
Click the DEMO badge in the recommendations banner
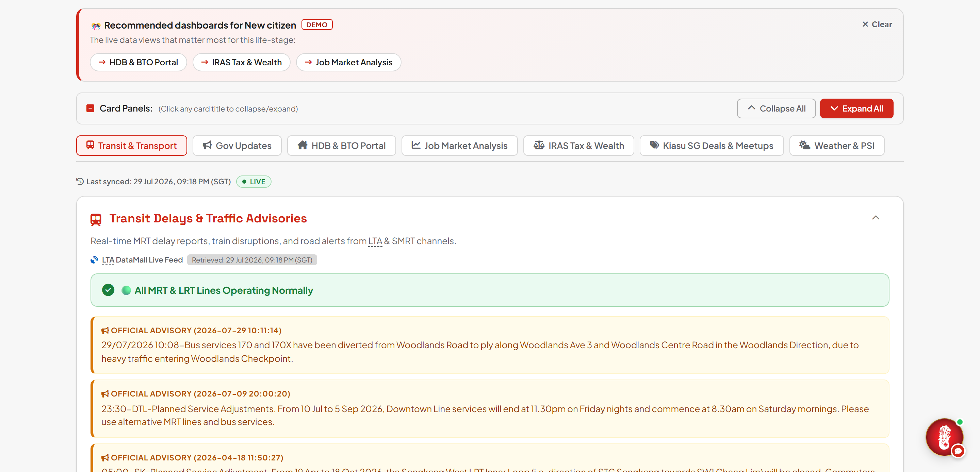pyautogui.click(x=317, y=24)
